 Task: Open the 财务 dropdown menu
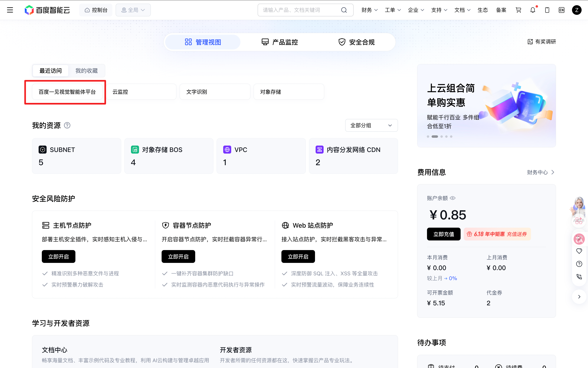pos(369,10)
